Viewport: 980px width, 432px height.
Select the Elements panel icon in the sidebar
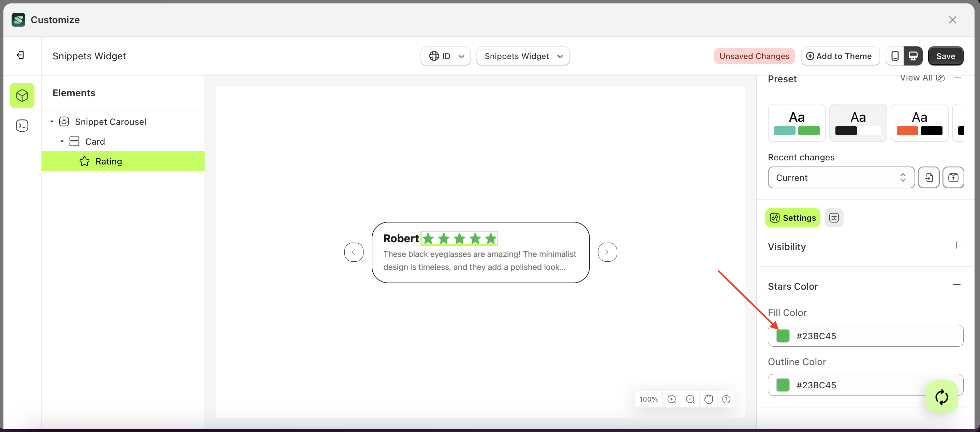coord(22,96)
